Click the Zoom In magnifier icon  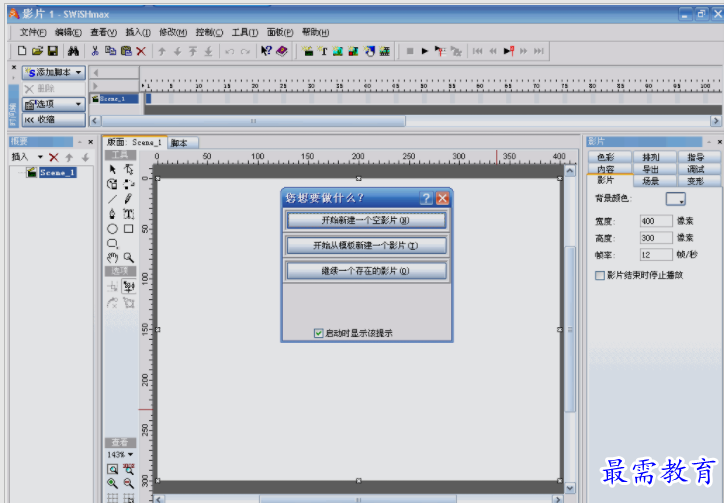(x=112, y=483)
